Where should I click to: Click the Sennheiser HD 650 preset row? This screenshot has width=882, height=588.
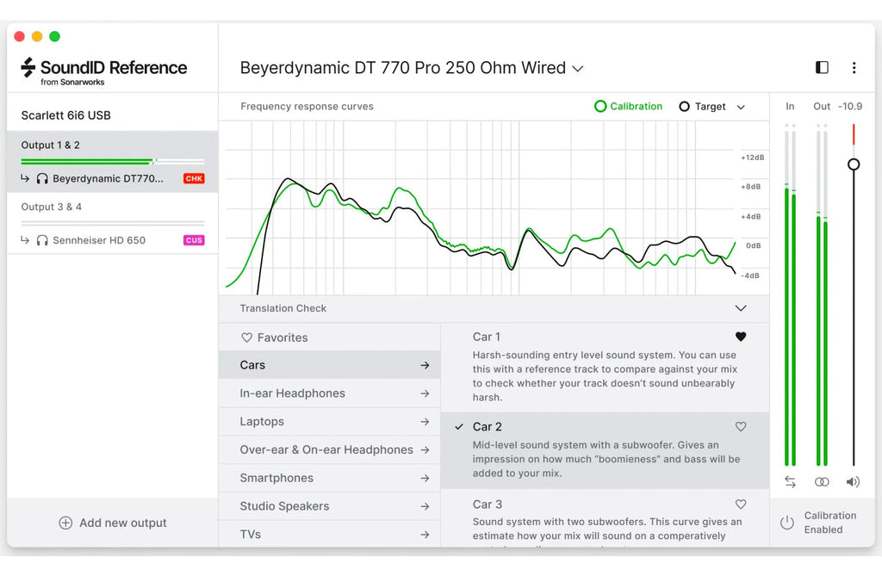[113, 240]
